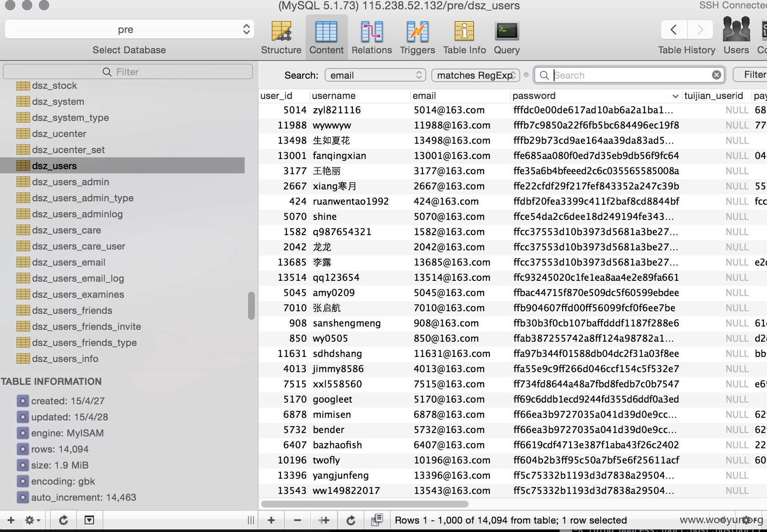Select the row for username zyl821116
The image size is (767, 532).
[513, 110]
